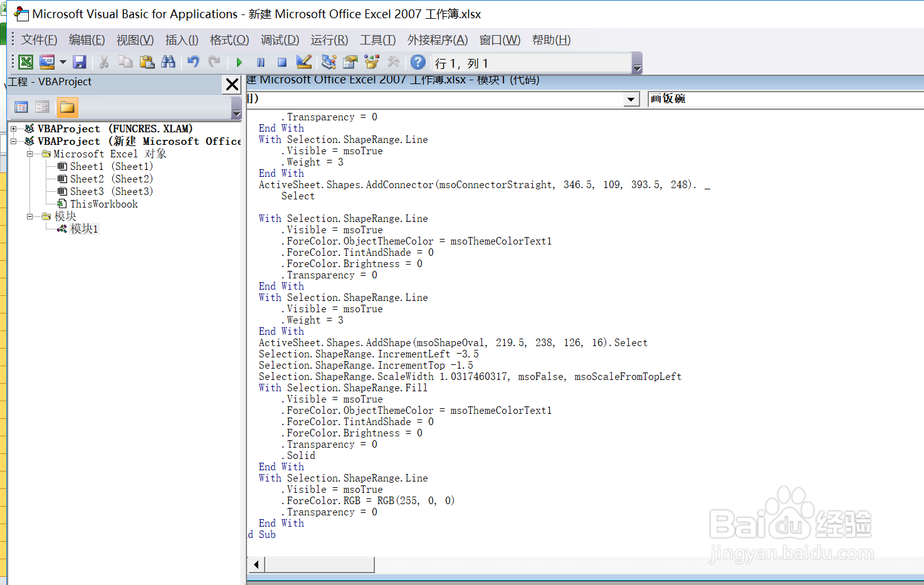Open the 编辑(E) menu

coord(87,40)
